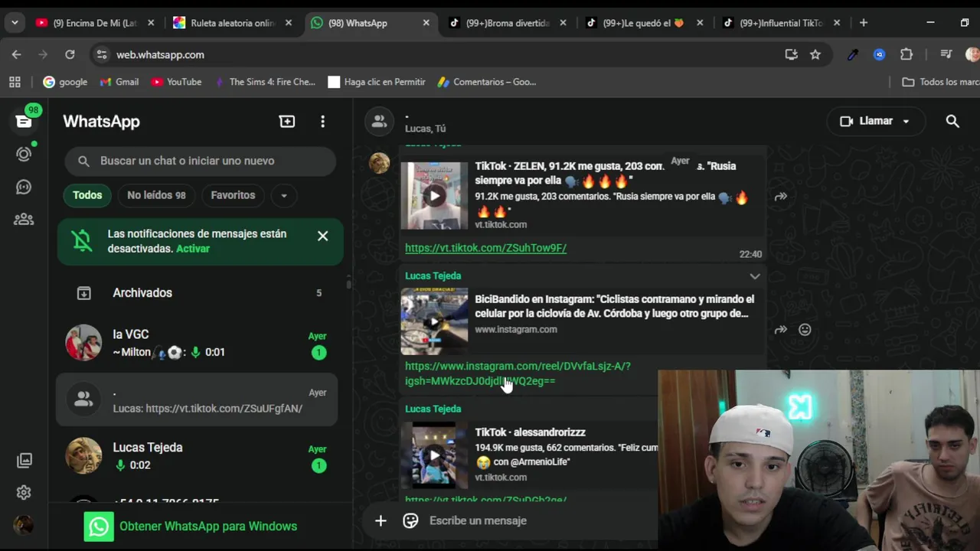Start a new chat with plus icon
The height and width of the screenshot is (551, 980).
tap(287, 121)
